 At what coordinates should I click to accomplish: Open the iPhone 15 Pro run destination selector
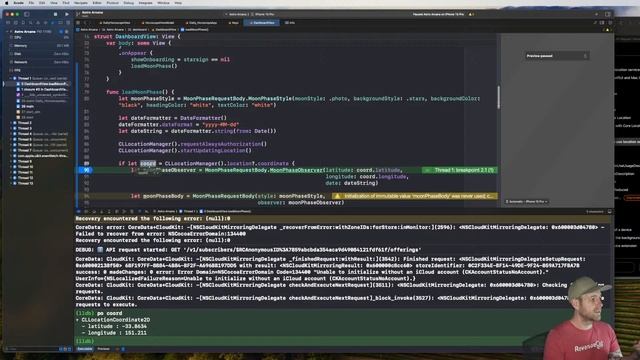(264, 14)
